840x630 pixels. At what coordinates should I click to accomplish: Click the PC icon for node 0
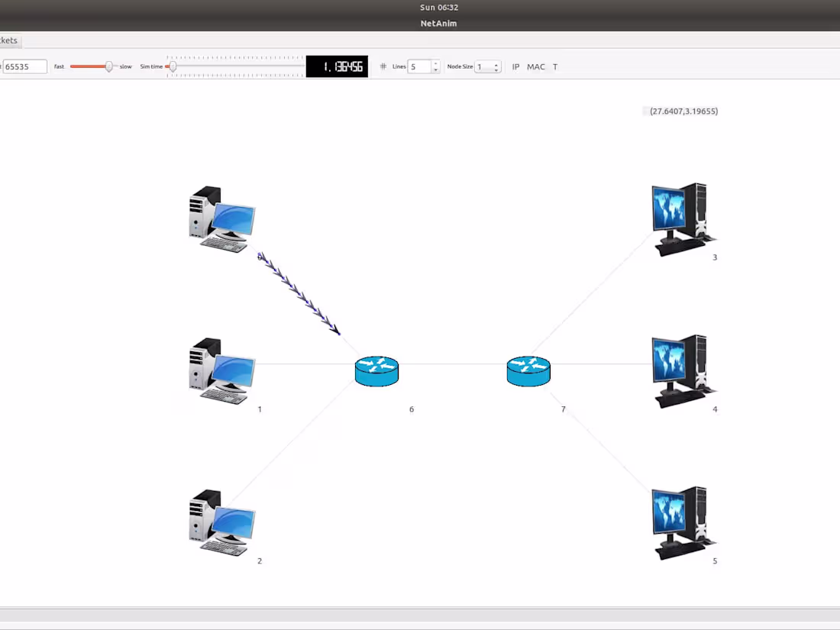(221, 219)
